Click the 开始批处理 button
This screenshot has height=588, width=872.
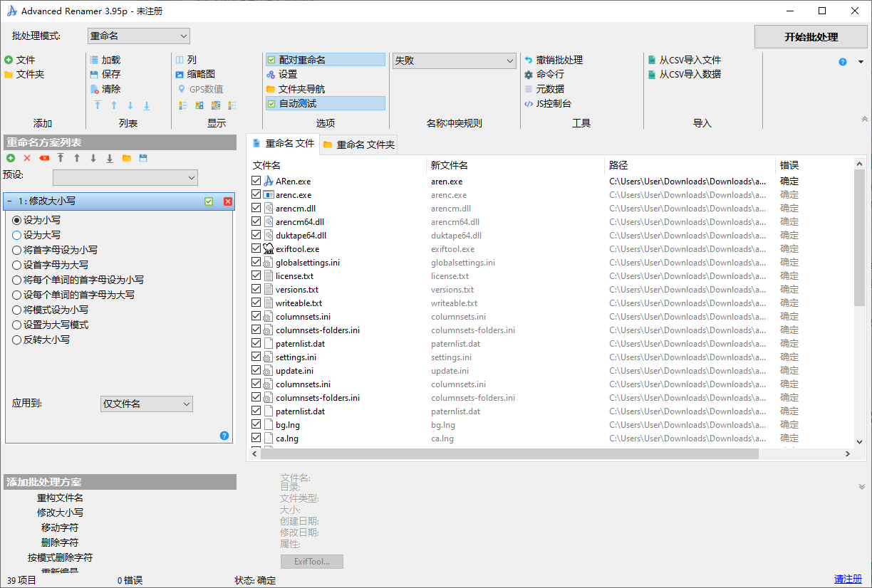click(811, 37)
